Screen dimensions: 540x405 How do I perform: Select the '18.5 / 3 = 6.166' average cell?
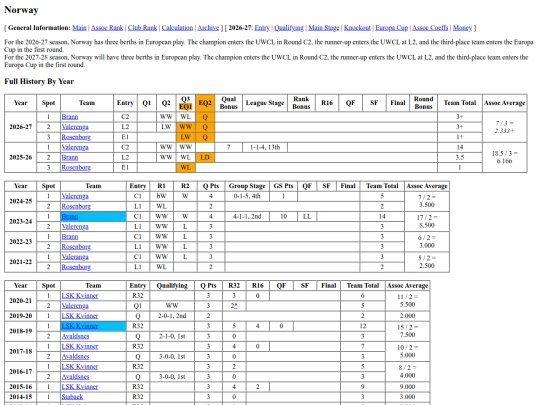[x=505, y=157]
